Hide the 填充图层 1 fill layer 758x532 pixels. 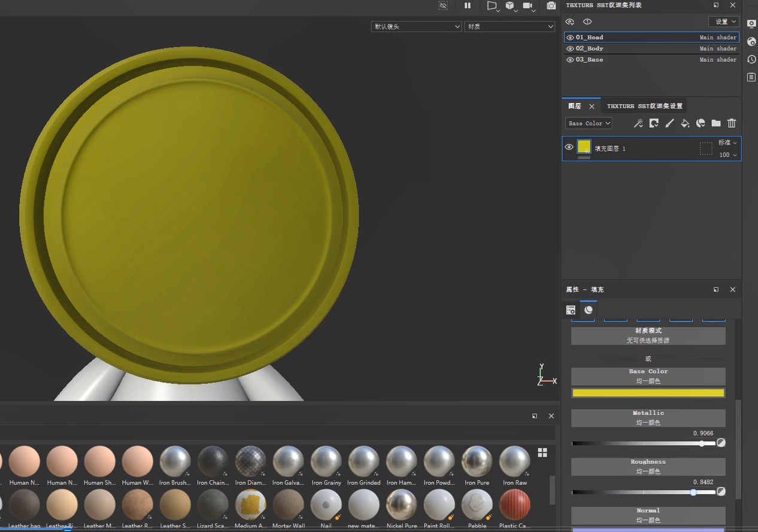569,147
